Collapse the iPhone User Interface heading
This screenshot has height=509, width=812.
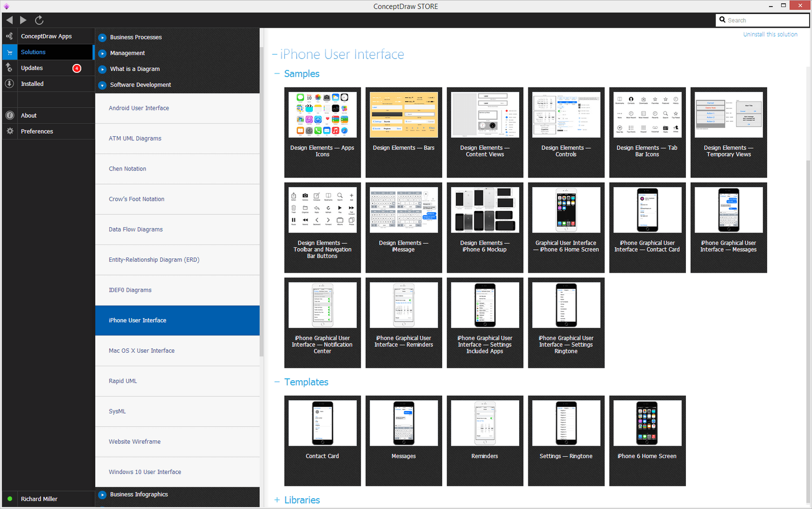click(275, 55)
